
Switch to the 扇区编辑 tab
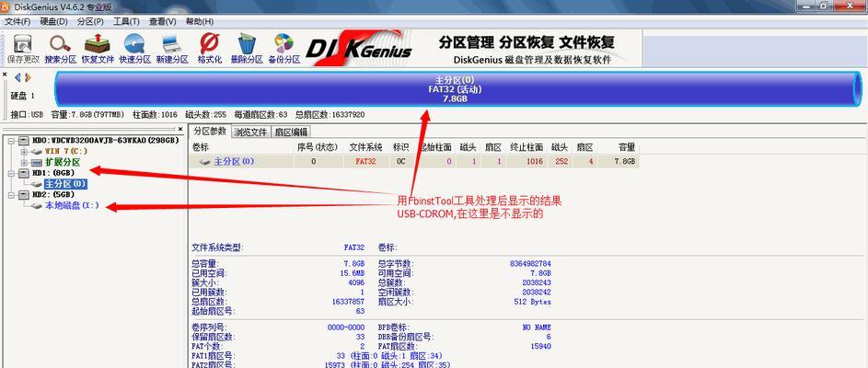[291, 132]
